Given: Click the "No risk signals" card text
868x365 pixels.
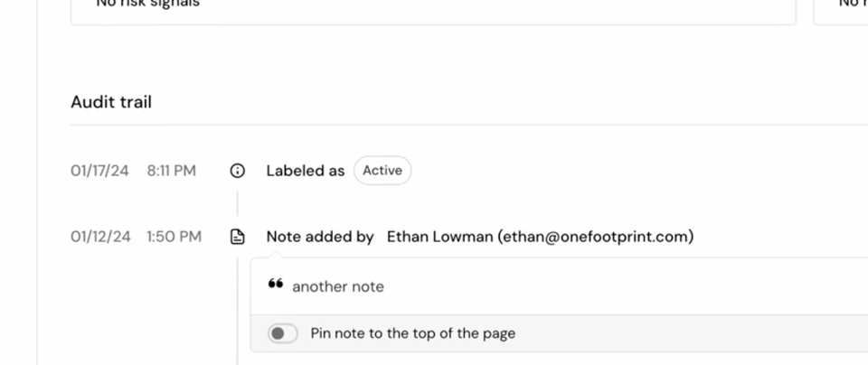Looking at the screenshot, I should 147,5.
